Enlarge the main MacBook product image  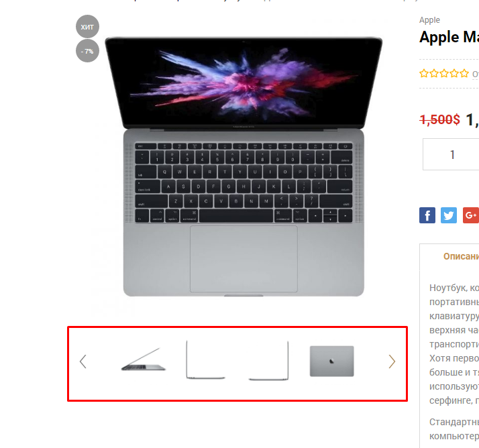[244, 166]
